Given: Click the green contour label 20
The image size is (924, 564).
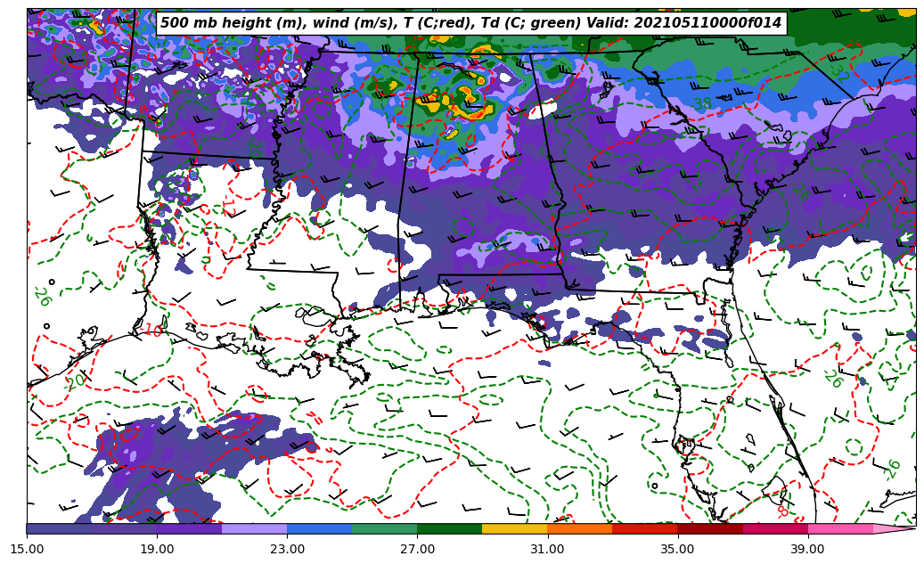Looking at the screenshot, I should (x=77, y=380).
